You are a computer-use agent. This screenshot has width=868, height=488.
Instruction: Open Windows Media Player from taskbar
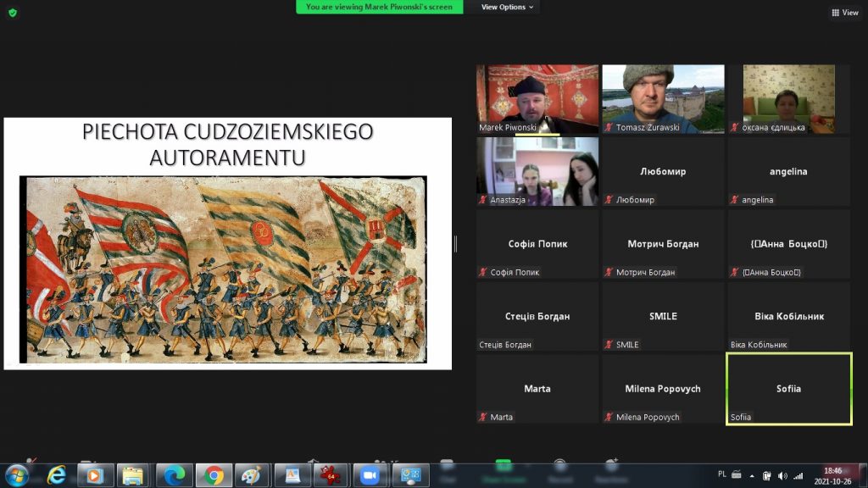point(95,474)
